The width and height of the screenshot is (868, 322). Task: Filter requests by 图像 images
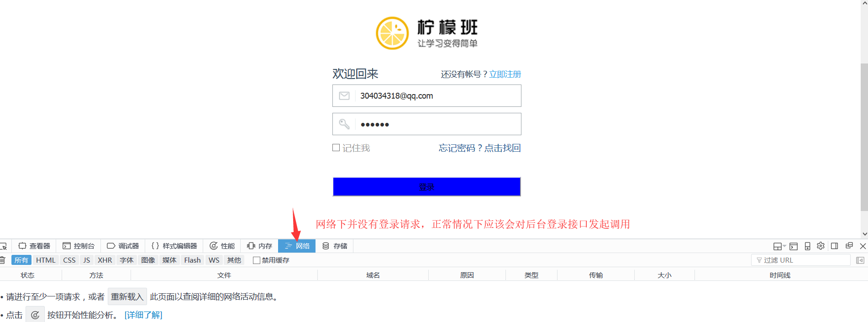point(148,260)
